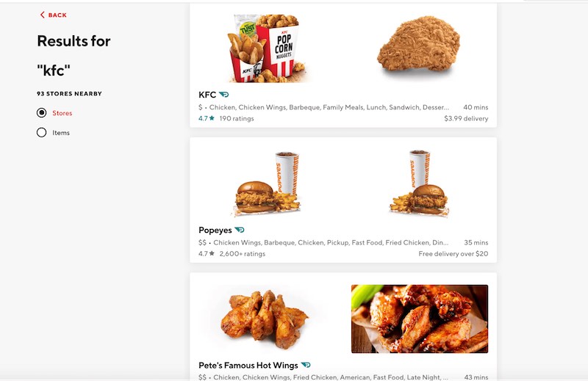Click the back chevron arrow icon
Screen dimensions: 588x381
tap(42, 15)
